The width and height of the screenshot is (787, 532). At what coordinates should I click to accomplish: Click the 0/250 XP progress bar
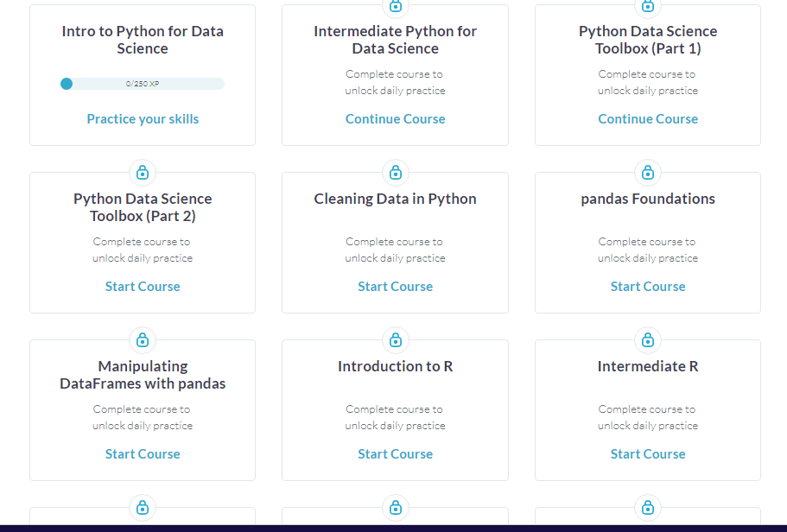tap(142, 84)
